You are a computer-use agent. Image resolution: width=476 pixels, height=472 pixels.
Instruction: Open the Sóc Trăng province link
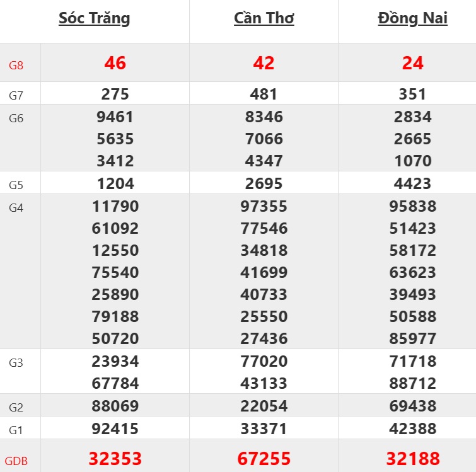click(x=95, y=19)
